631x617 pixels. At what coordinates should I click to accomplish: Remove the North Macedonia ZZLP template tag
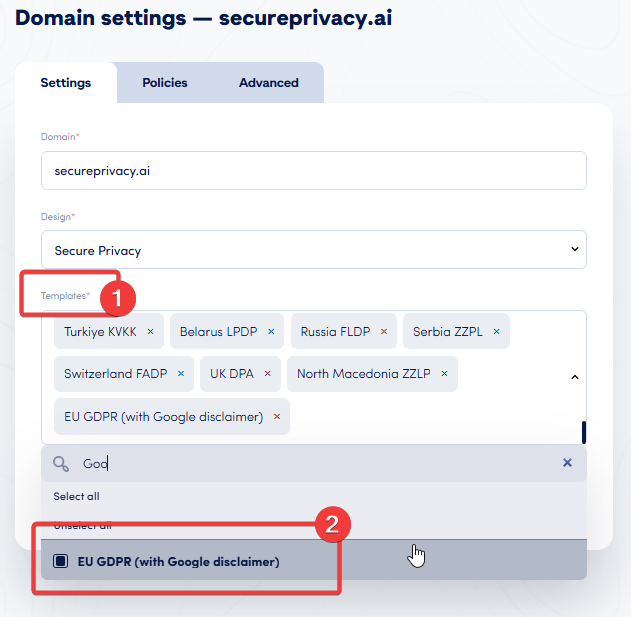coord(444,374)
